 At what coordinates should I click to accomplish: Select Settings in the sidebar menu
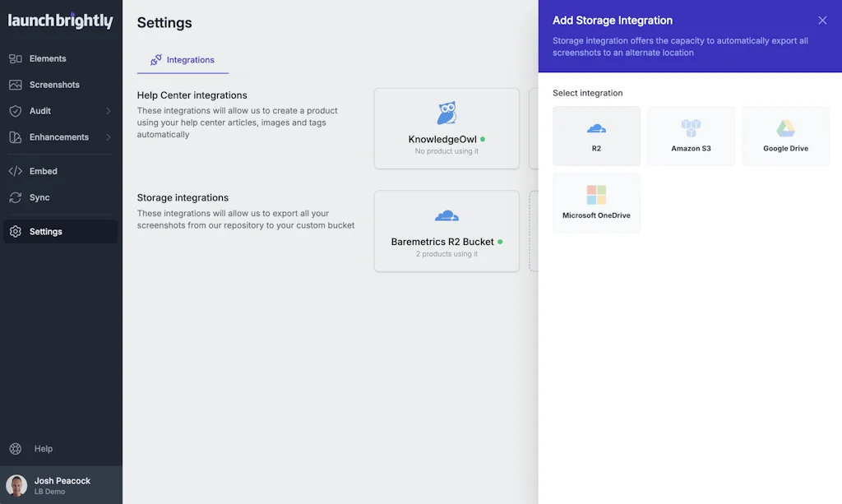46,232
